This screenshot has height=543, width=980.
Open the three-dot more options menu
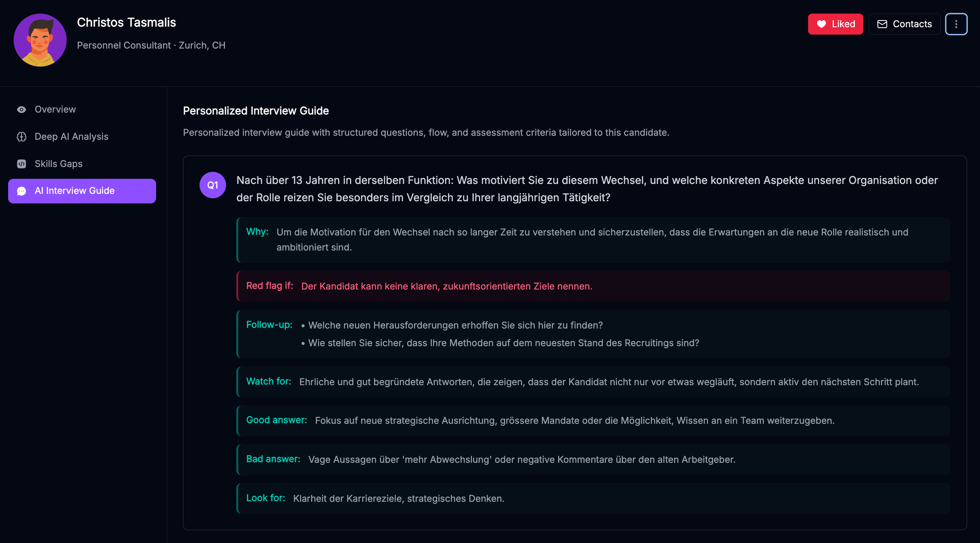(956, 24)
